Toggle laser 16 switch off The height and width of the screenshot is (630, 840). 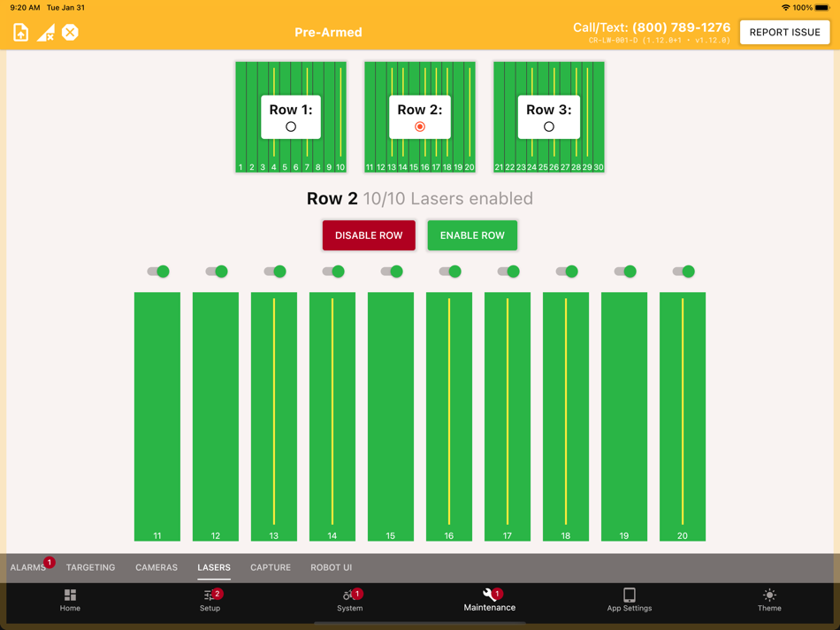450,272
